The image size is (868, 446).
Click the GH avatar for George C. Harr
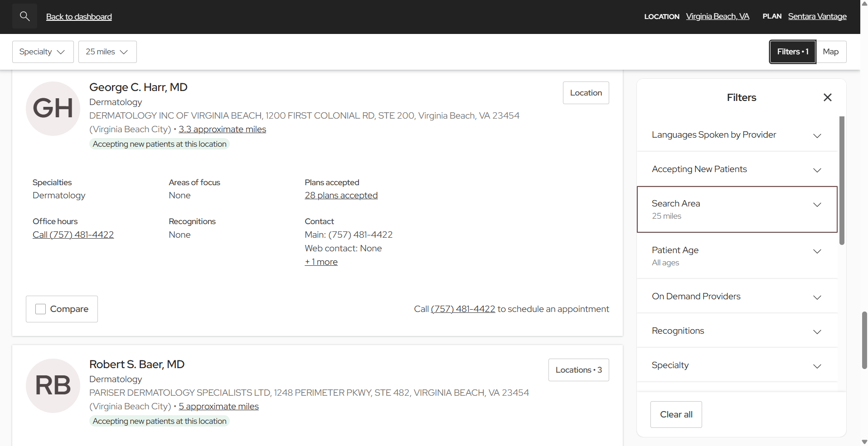tap(53, 109)
